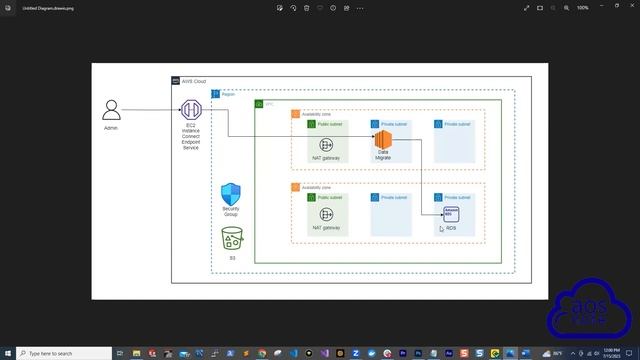Open the notification center icon
The width and height of the screenshot is (640, 360).
click(x=629, y=353)
